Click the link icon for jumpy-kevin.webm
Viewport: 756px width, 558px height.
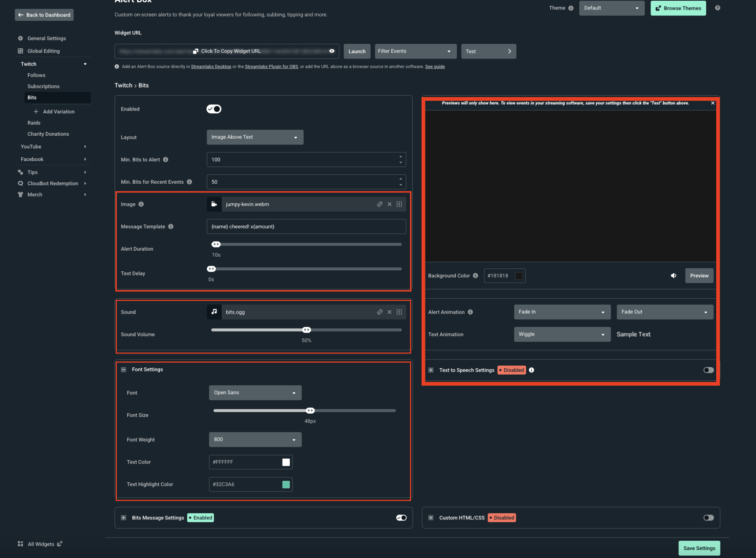click(x=379, y=204)
